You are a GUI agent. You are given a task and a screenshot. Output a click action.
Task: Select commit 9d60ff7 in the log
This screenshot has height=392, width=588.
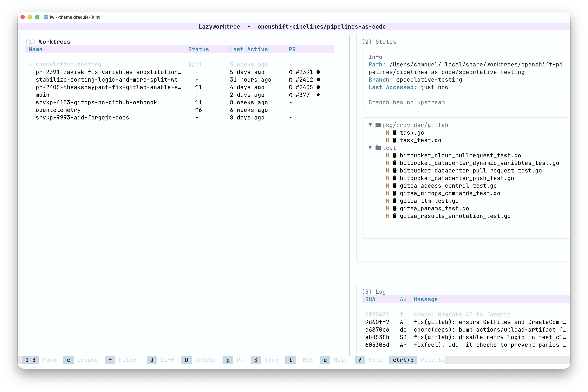(377, 322)
